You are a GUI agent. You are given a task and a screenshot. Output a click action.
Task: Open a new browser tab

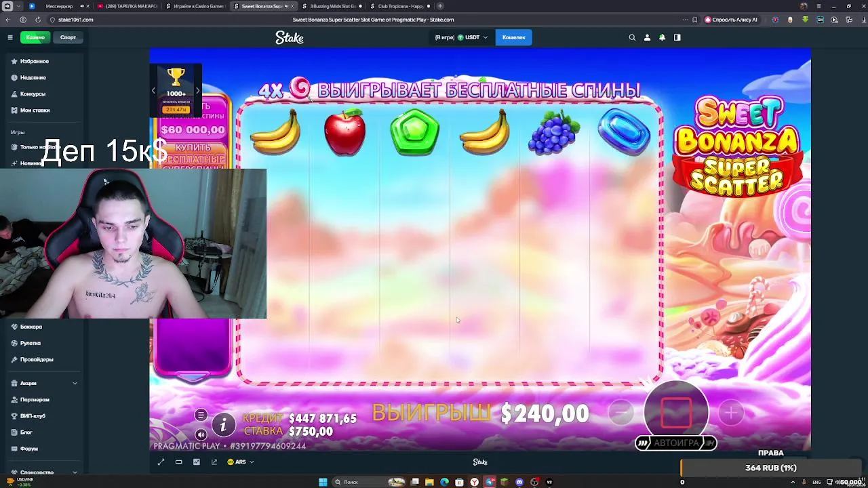pyautogui.click(x=440, y=6)
